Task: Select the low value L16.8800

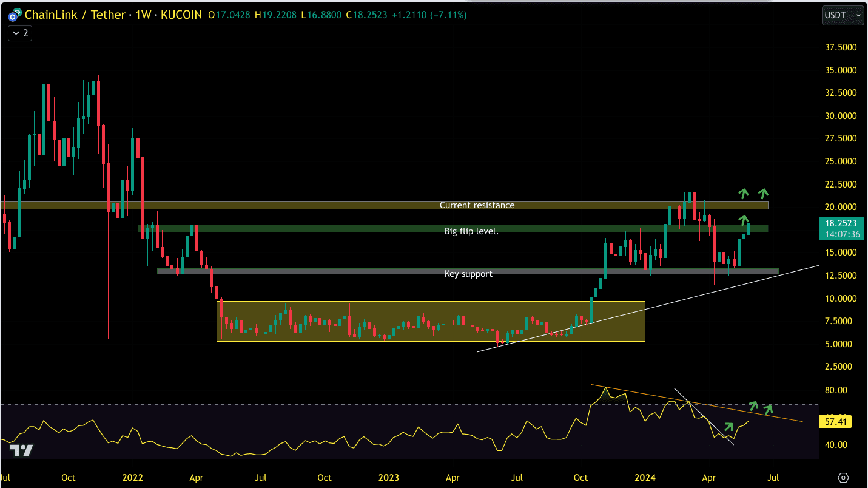Action: [x=321, y=15]
